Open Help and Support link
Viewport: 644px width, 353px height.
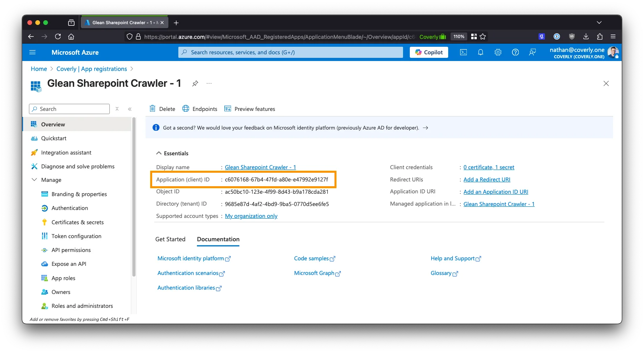[x=456, y=258]
